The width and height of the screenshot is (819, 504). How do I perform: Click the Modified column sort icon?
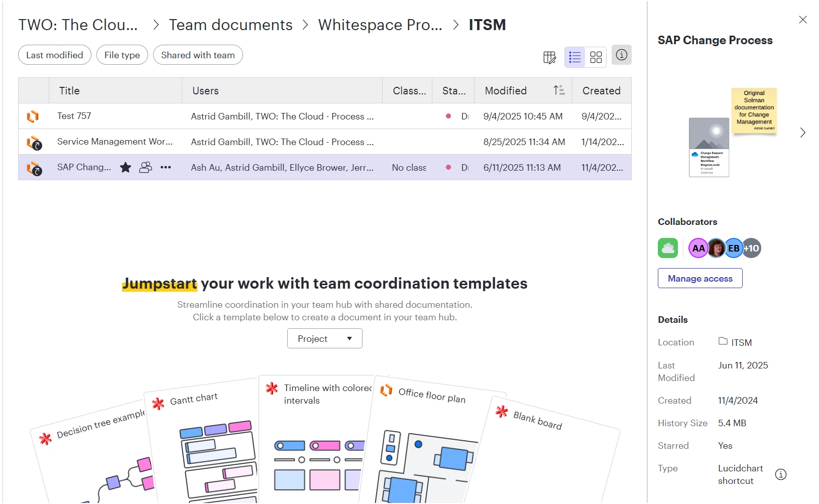click(559, 90)
